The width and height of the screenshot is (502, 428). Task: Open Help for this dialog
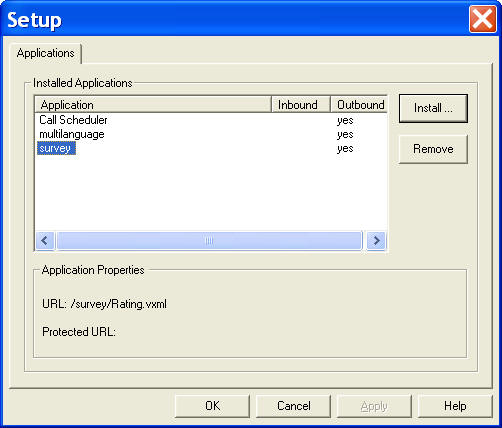click(455, 406)
